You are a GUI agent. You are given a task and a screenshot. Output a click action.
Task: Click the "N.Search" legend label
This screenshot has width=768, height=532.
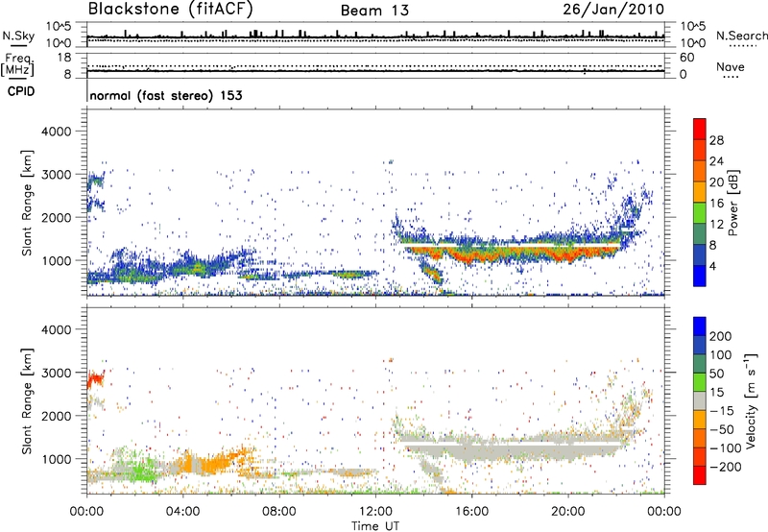point(741,36)
